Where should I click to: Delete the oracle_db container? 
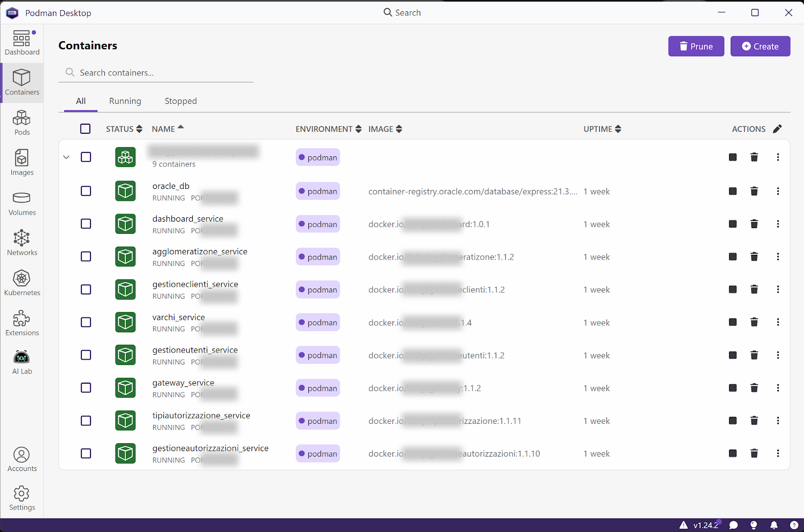click(x=754, y=191)
